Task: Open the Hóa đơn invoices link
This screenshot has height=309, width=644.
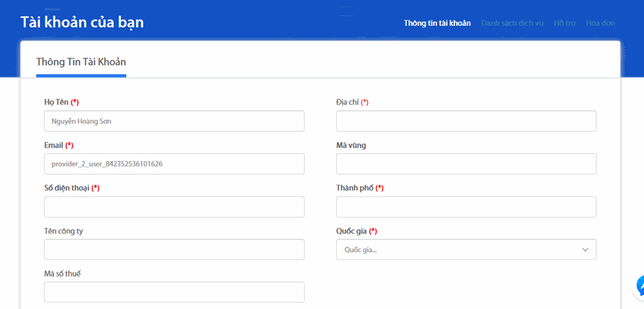Action: (x=600, y=23)
